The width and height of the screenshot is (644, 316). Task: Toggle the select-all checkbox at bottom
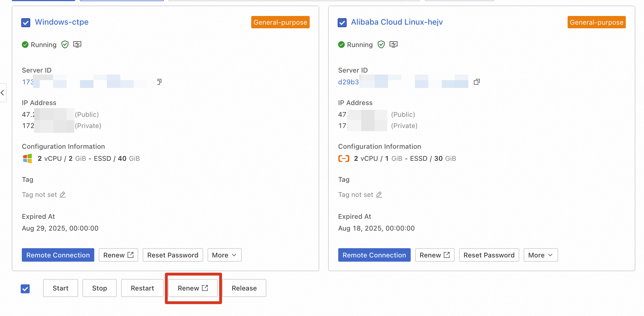pyautogui.click(x=25, y=289)
